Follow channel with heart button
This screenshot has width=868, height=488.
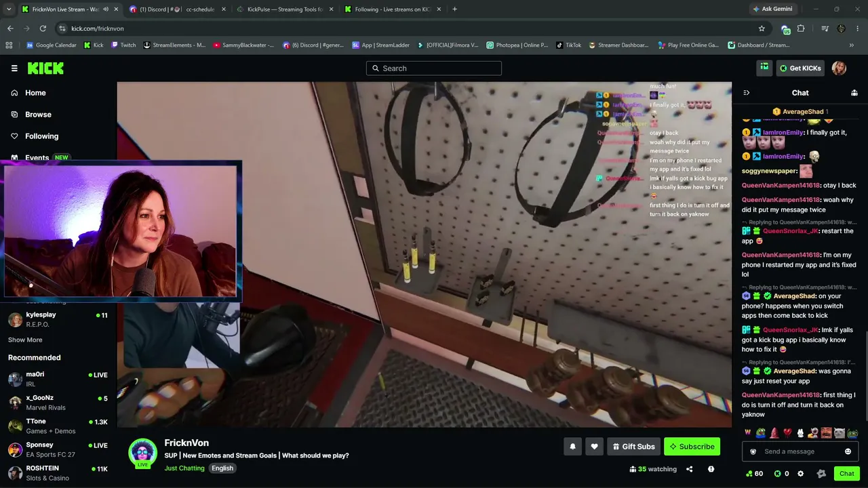[x=595, y=447]
